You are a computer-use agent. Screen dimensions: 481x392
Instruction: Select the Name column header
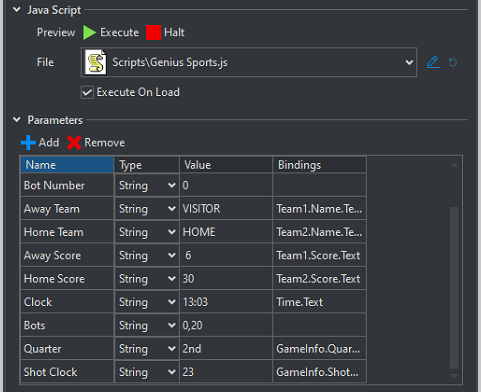(67, 165)
